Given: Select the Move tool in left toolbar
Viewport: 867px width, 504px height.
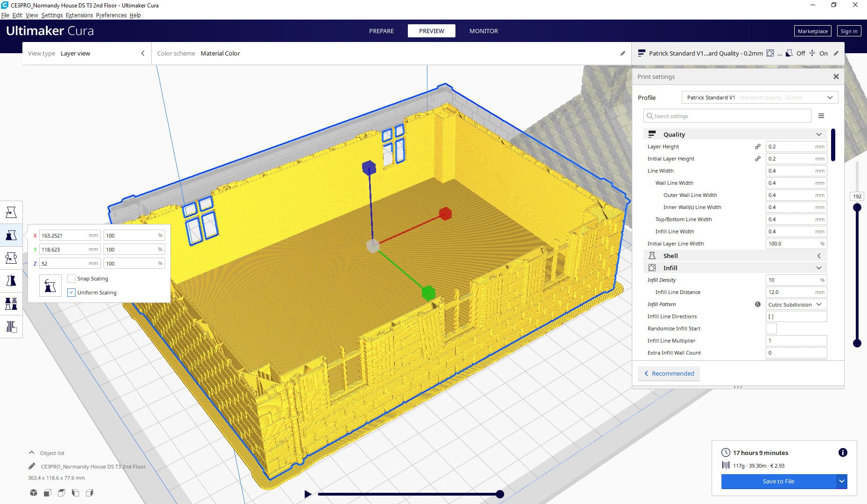Looking at the screenshot, I should [x=11, y=212].
